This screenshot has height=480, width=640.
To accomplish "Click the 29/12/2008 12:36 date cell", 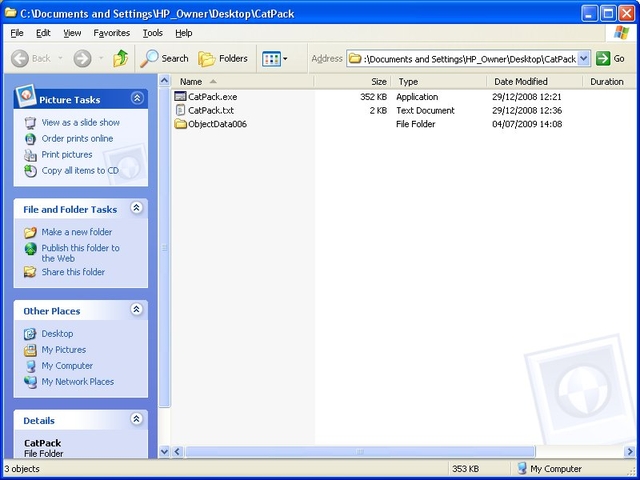I will (x=527, y=110).
